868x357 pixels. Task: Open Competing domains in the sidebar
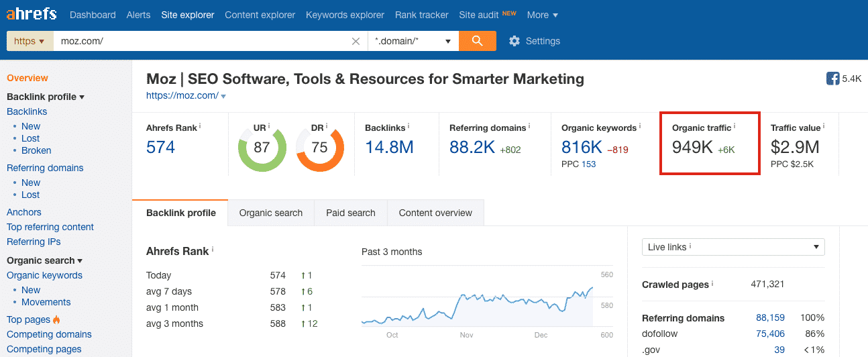(49, 334)
